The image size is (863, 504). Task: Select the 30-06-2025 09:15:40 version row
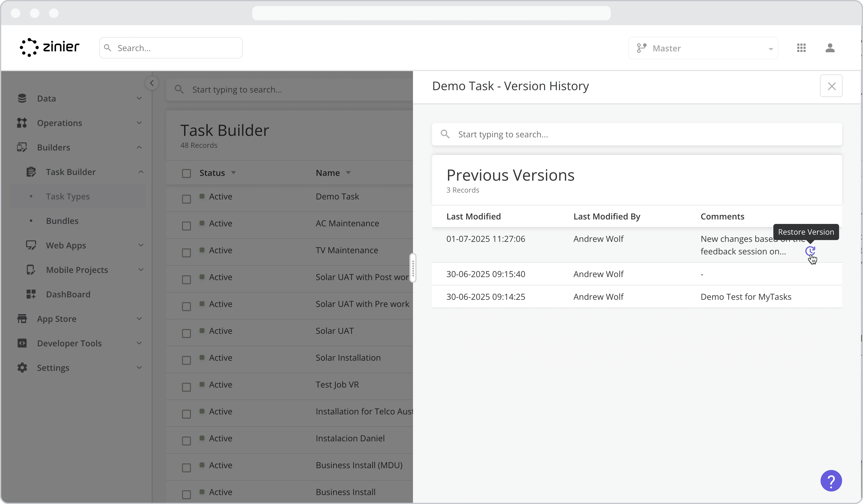[x=637, y=274]
